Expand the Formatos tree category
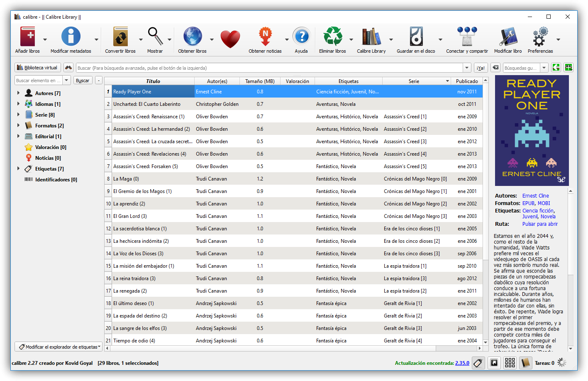588x381 pixels. pyautogui.click(x=18, y=125)
